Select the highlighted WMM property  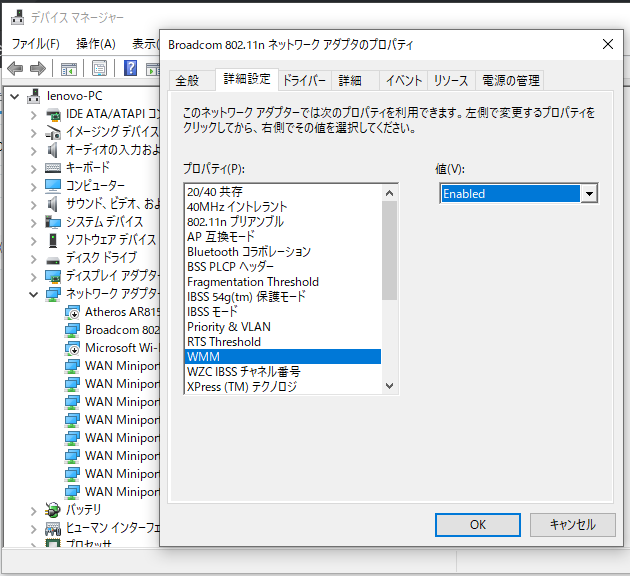click(x=283, y=357)
